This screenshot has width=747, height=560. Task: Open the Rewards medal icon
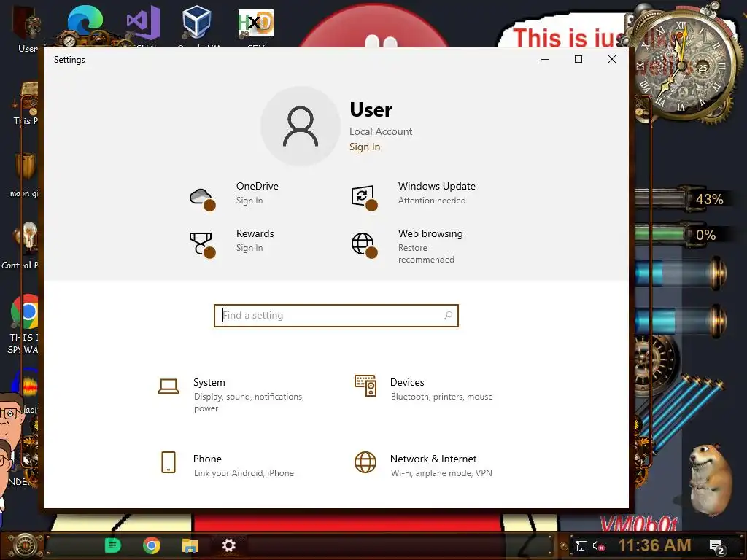coord(202,245)
